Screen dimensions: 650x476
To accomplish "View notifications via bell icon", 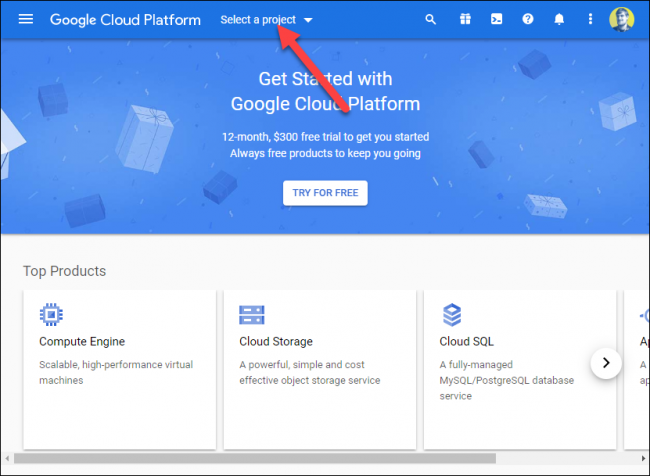I will click(559, 19).
